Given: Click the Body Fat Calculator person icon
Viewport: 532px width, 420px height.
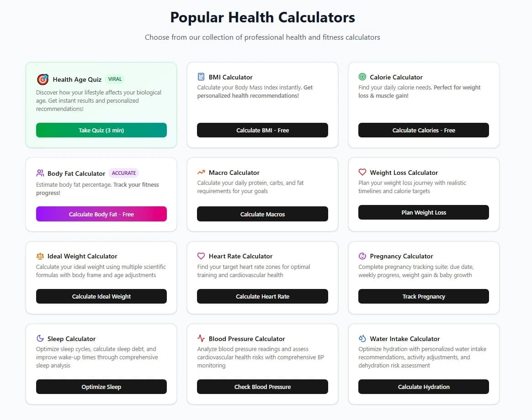Looking at the screenshot, I should [x=41, y=173].
